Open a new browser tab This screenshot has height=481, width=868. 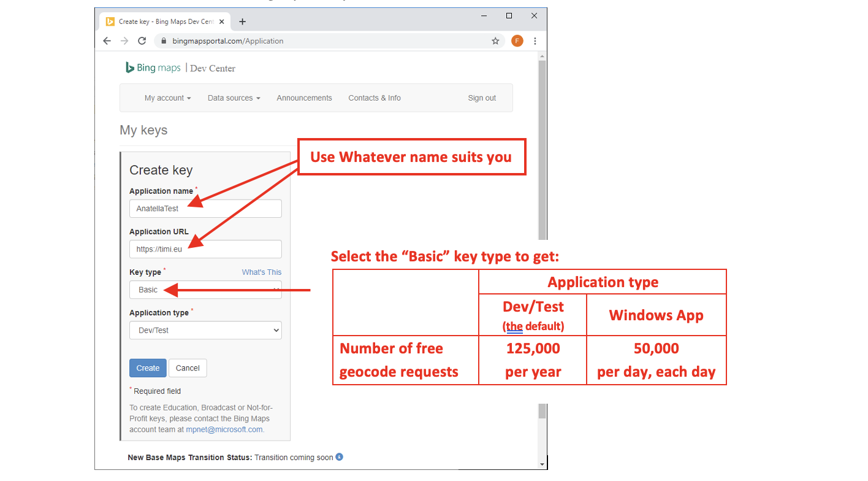pos(242,21)
